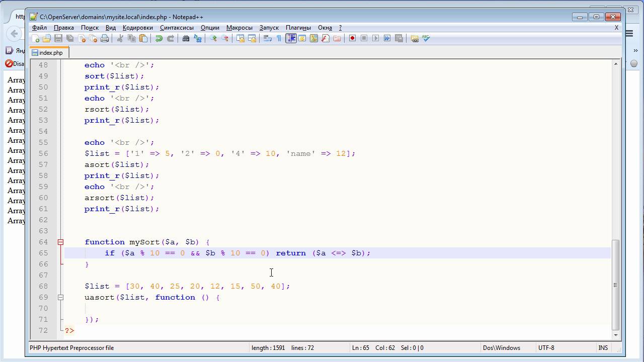Click the Print icon in toolbar
Viewport: 644px width, 362px height.
[105, 38]
